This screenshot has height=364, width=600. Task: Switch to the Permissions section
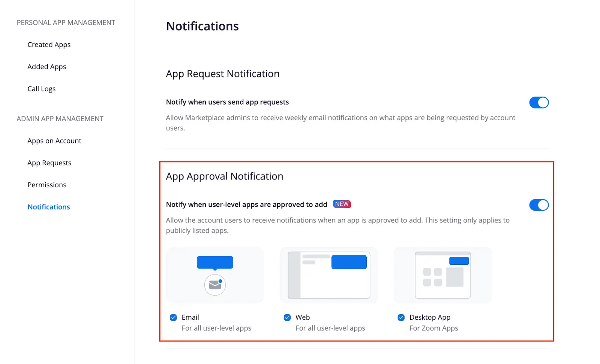[x=46, y=185]
